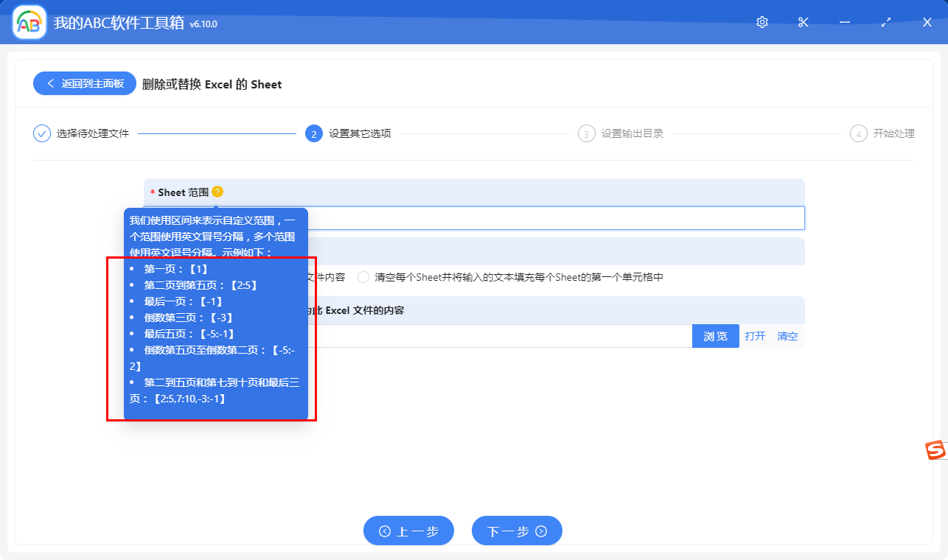948x560 pixels.
Task: Click 返回到主面板 to go back
Action: [83, 83]
